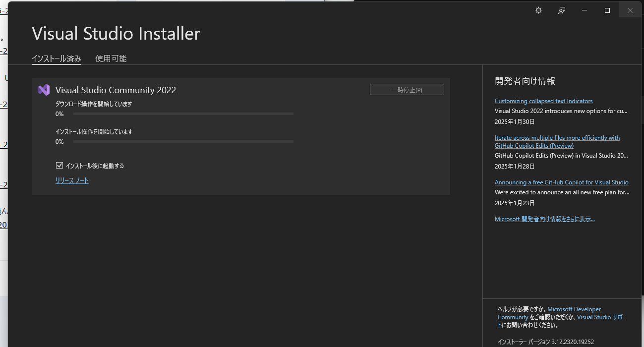
Task: Click the send feedback icon in title bar
Action: 562,10
